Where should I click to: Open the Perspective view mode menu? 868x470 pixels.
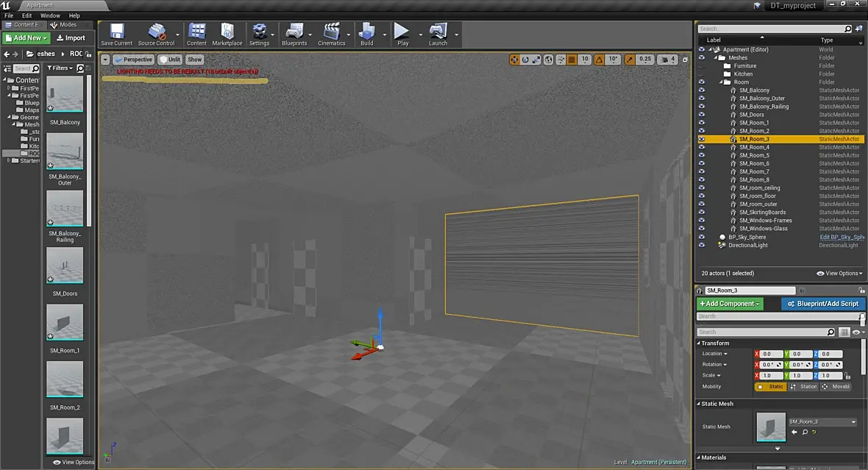click(x=133, y=60)
